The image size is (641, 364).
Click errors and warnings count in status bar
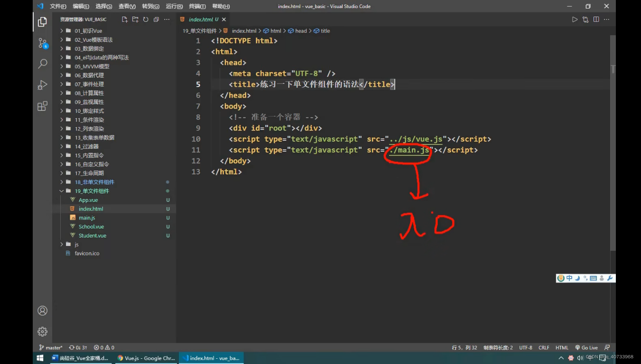104,347
